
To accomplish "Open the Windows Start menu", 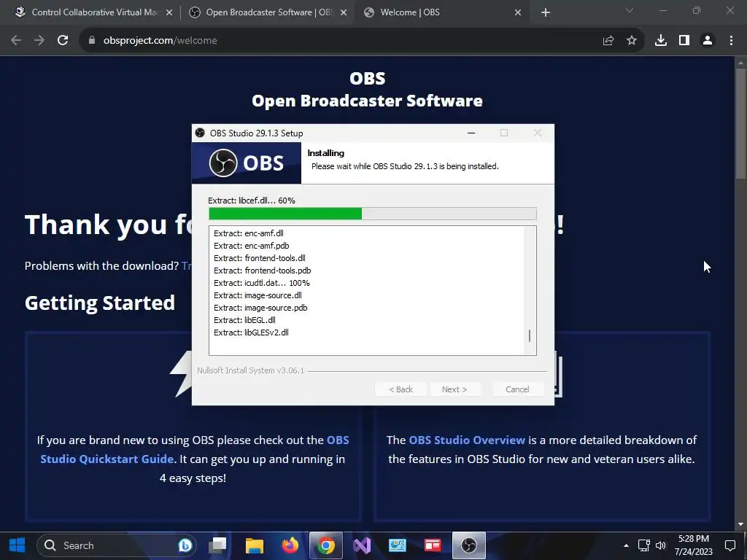I will click(18, 545).
